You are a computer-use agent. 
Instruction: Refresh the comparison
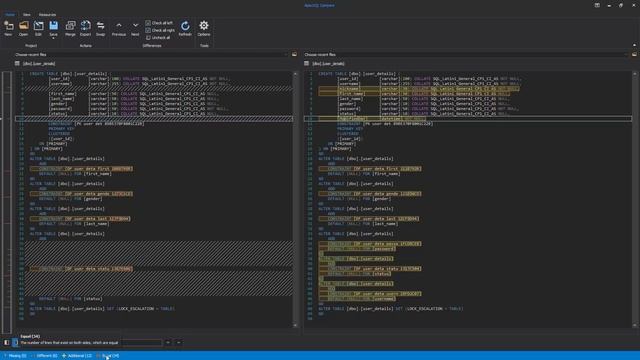(185, 28)
